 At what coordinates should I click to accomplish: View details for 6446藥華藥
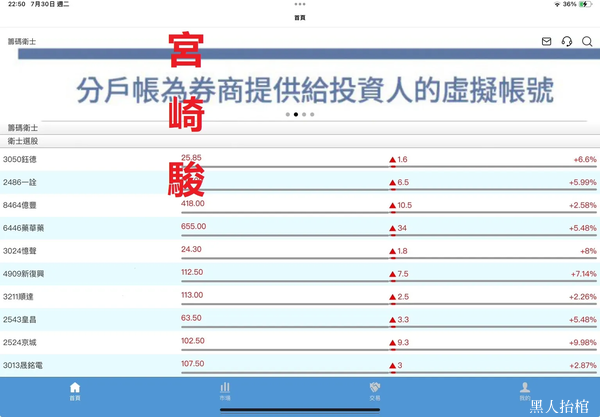tap(23, 227)
